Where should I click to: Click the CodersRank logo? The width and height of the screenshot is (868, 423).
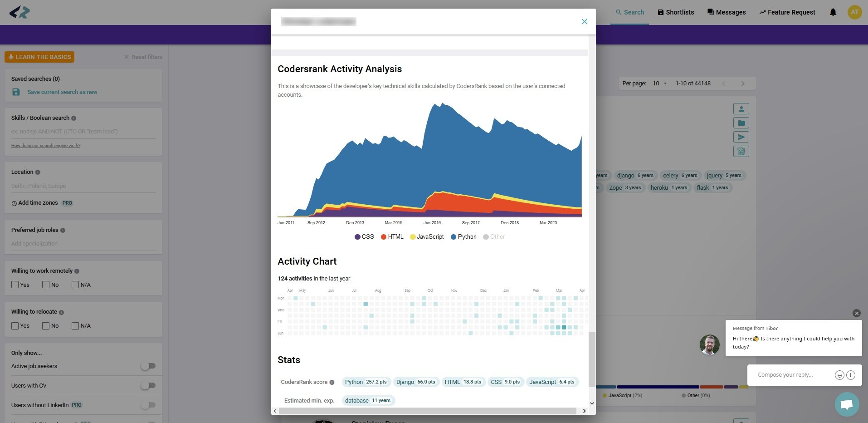(20, 12)
